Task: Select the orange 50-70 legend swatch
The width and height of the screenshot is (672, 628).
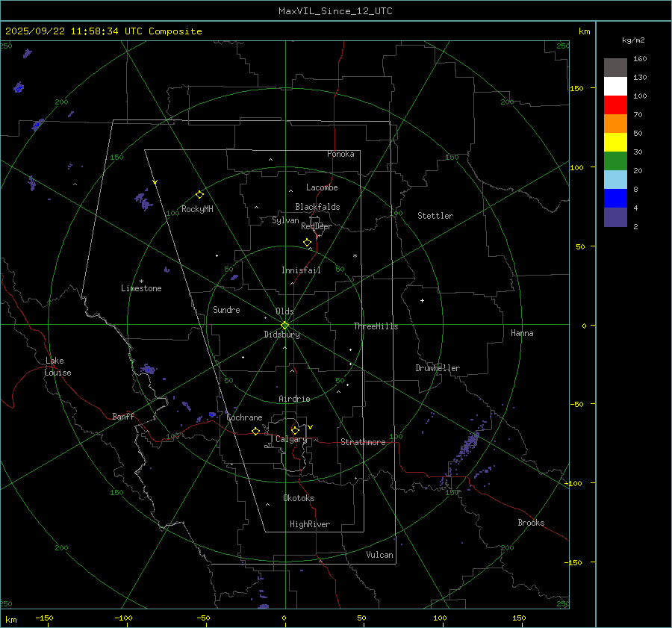Action: 615,124
